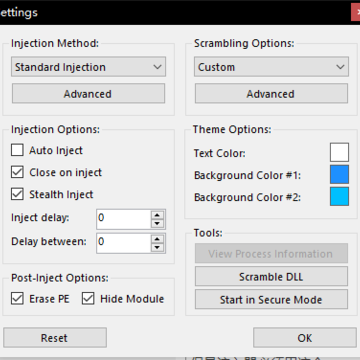360x360 pixels.
Task: Disable Stealth Inject checkbox
Action: point(17,194)
